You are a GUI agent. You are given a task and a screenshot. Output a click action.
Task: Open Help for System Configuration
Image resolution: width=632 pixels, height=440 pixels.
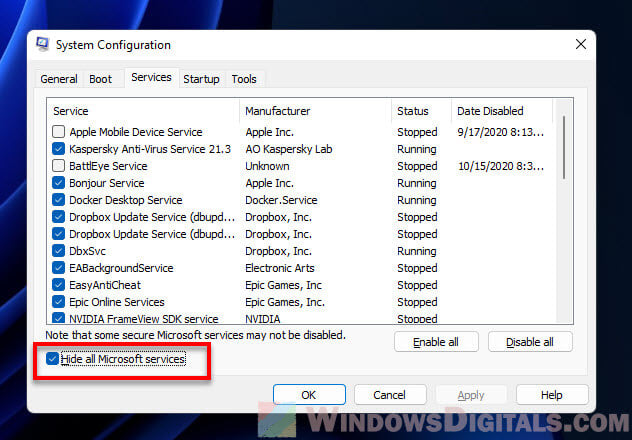[552, 395]
